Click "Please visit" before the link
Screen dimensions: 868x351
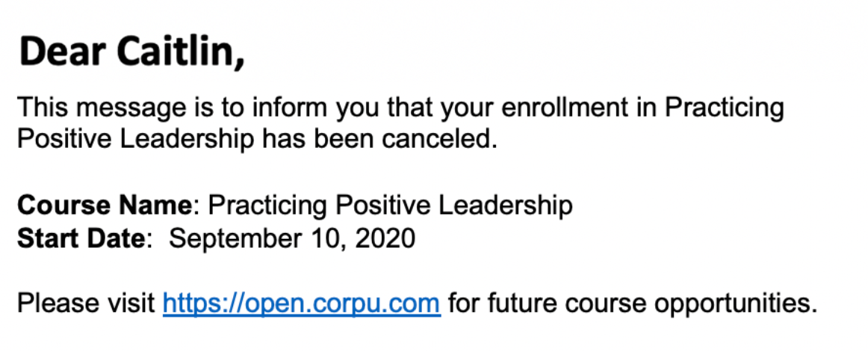click(86, 303)
